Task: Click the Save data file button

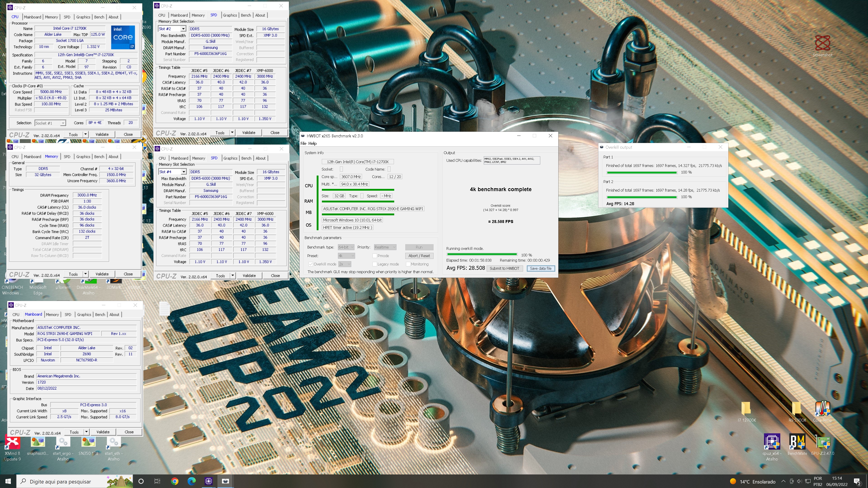Action: [540, 268]
